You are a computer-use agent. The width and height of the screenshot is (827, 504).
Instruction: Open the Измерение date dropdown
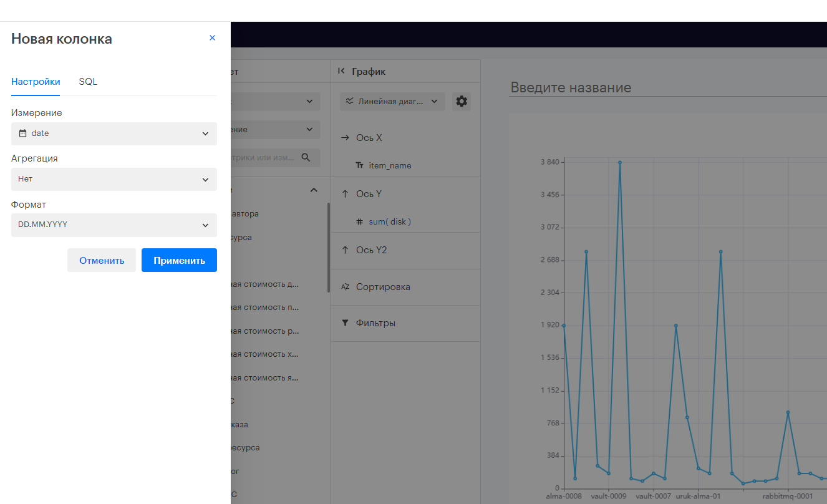(114, 133)
